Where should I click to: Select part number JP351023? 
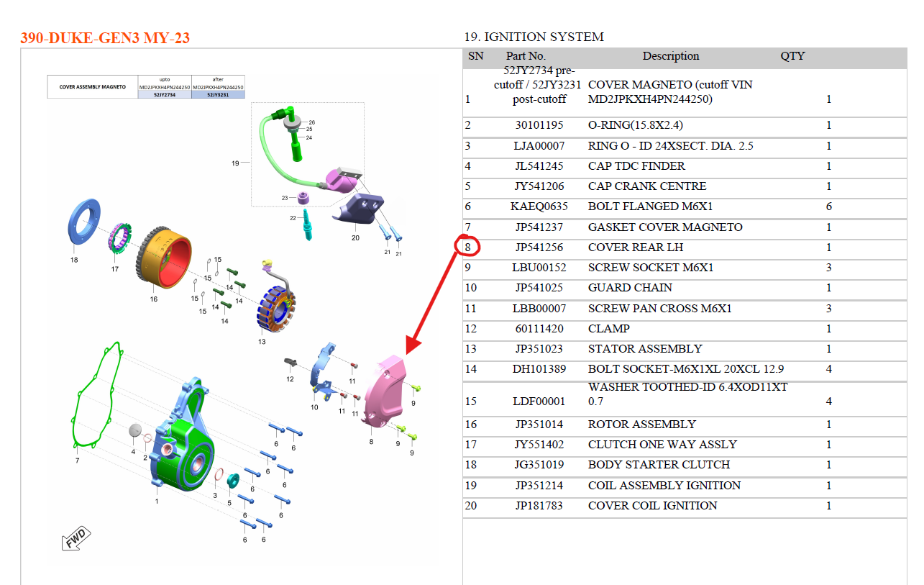[539, 349]
